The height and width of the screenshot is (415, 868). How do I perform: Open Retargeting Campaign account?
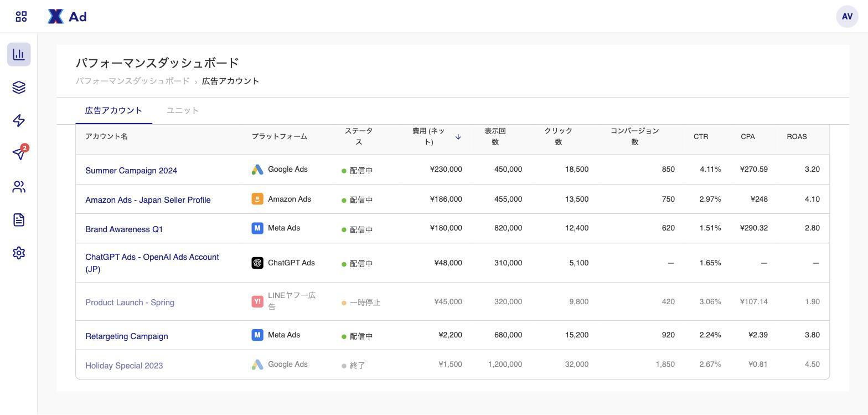[x=127, y=336]
